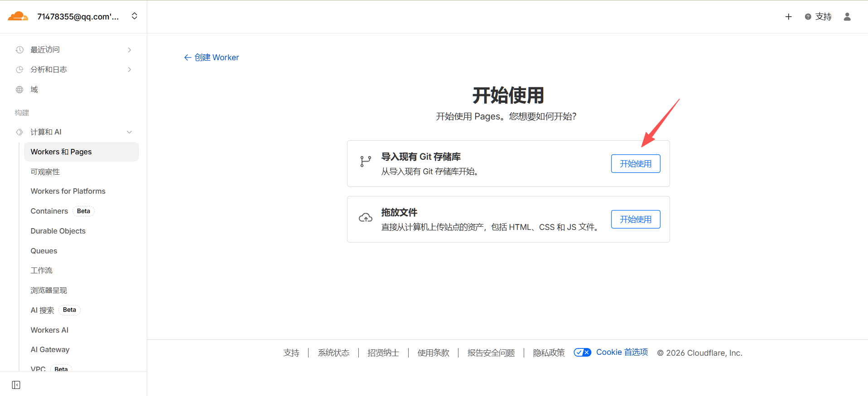Open the user profile icon
Image resolution: width=868 pixels, height=396 pixels.
(847, 17)
